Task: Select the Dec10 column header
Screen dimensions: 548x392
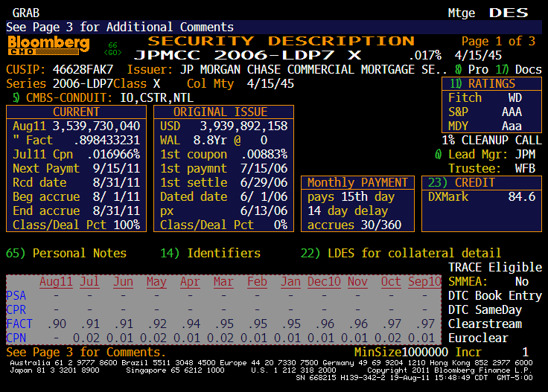Action: pos(324,281)
